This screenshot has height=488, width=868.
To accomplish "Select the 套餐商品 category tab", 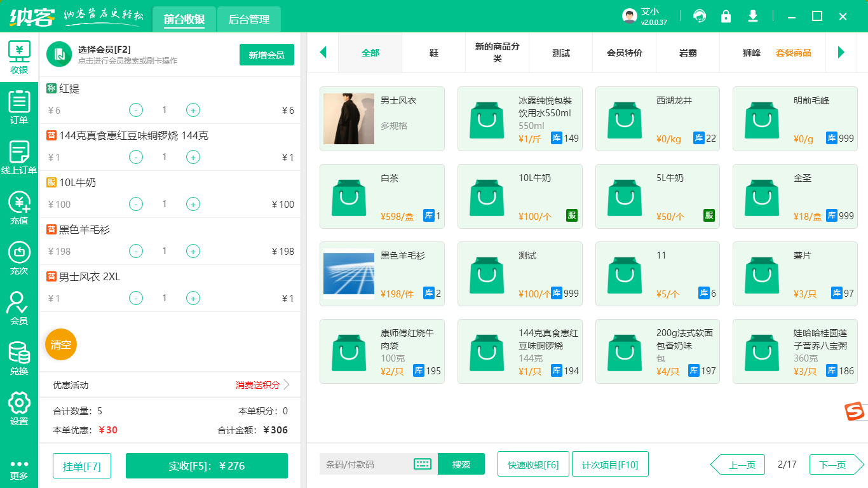I will [x=794, y=53].
